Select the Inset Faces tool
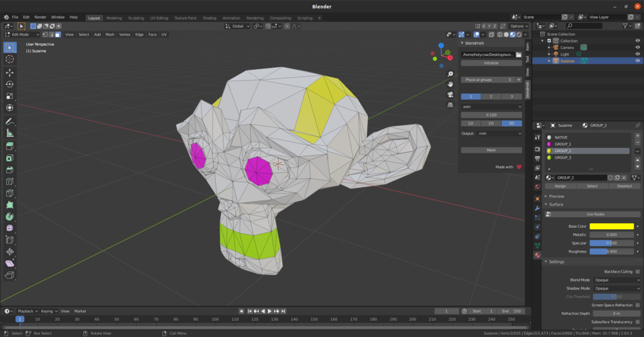 (x=10, y=158)
